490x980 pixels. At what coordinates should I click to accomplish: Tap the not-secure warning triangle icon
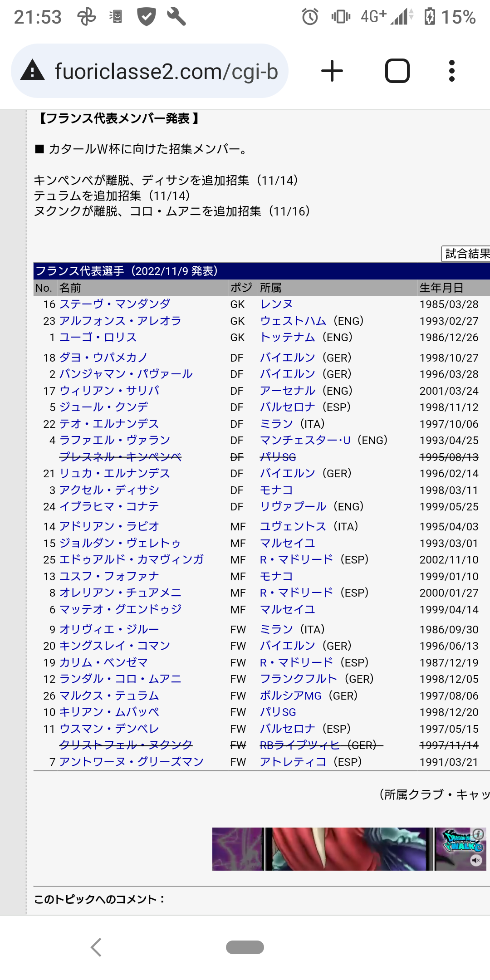pos(33,71)
